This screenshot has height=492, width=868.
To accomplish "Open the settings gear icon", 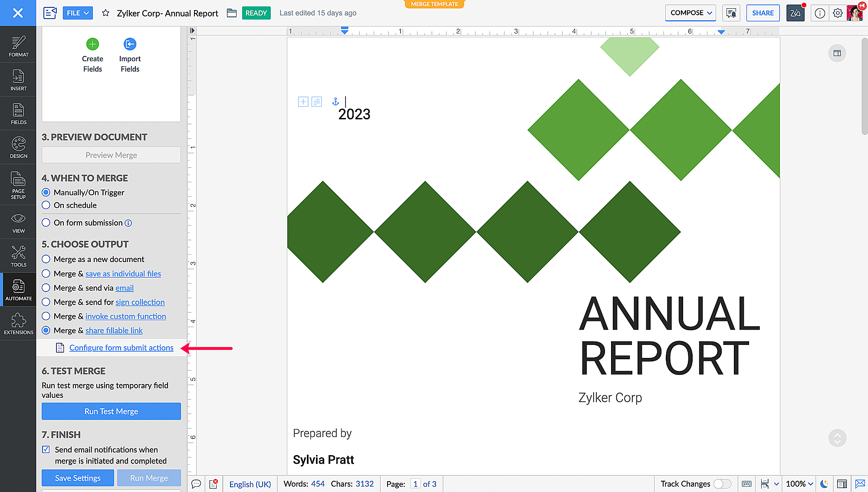I will 838,13.
